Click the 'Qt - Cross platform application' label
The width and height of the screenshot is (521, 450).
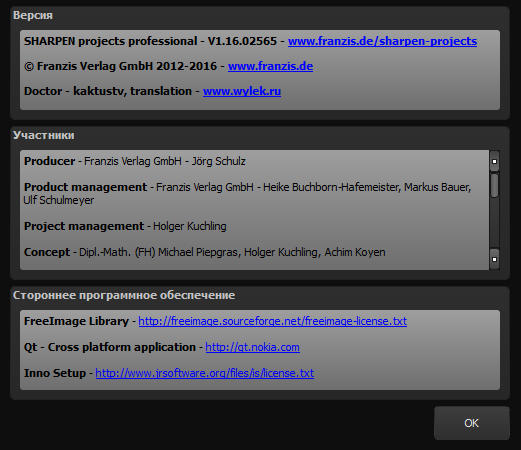coord(110,347)
